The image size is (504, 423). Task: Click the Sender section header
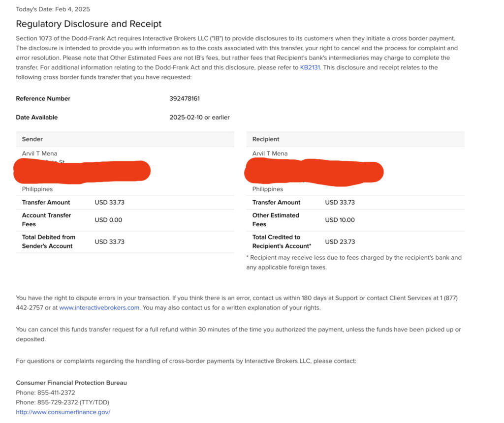pyautogui.click(x=32, y=139)
